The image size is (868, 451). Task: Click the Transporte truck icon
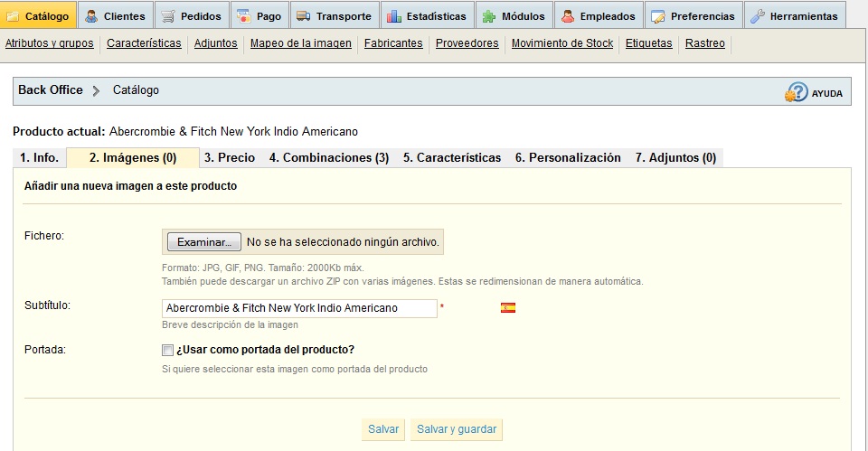click(x=304, y=16)
